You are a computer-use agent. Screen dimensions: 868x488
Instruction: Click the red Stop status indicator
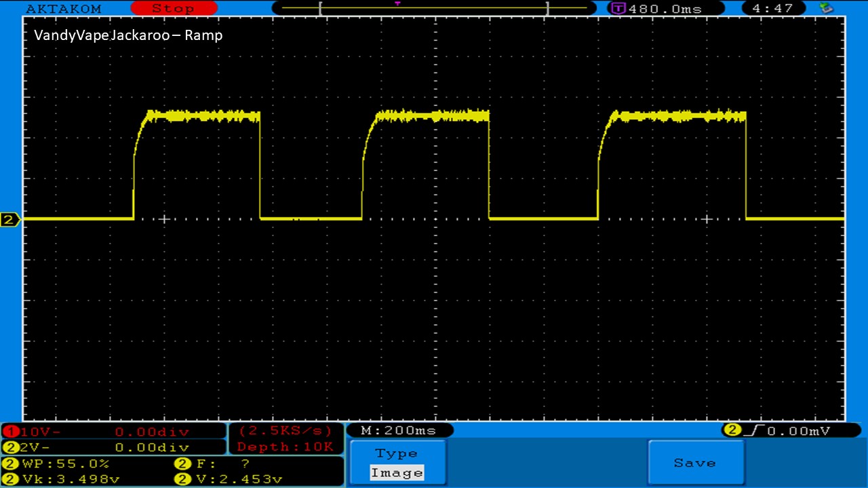[x=173, y=8]
